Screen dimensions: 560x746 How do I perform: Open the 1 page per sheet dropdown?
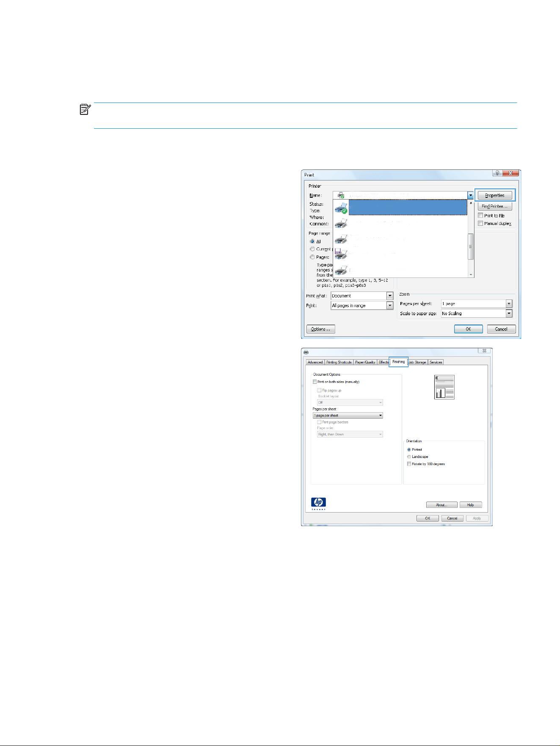(x=348, y=416)
